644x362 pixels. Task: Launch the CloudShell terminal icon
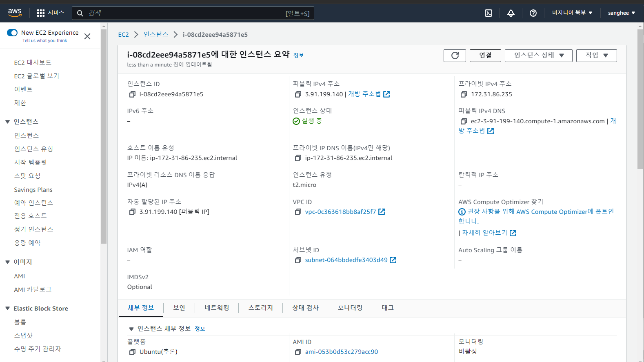[489, 13]
